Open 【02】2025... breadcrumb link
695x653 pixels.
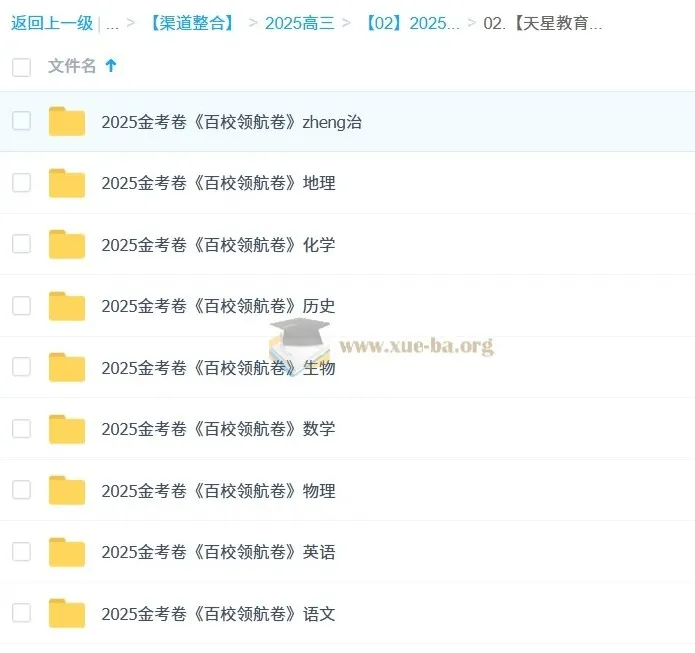pyautogui.click(x=412, y=23)
